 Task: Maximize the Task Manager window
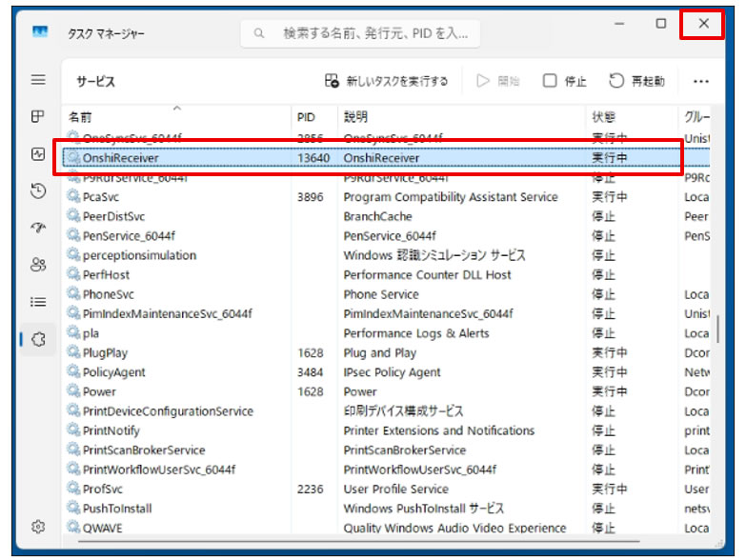[x=660, y=23]
